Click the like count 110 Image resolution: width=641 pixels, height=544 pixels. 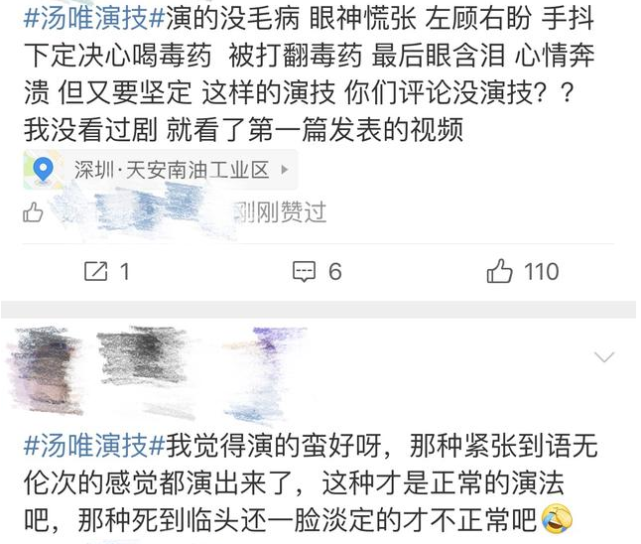tap(542, 272)
